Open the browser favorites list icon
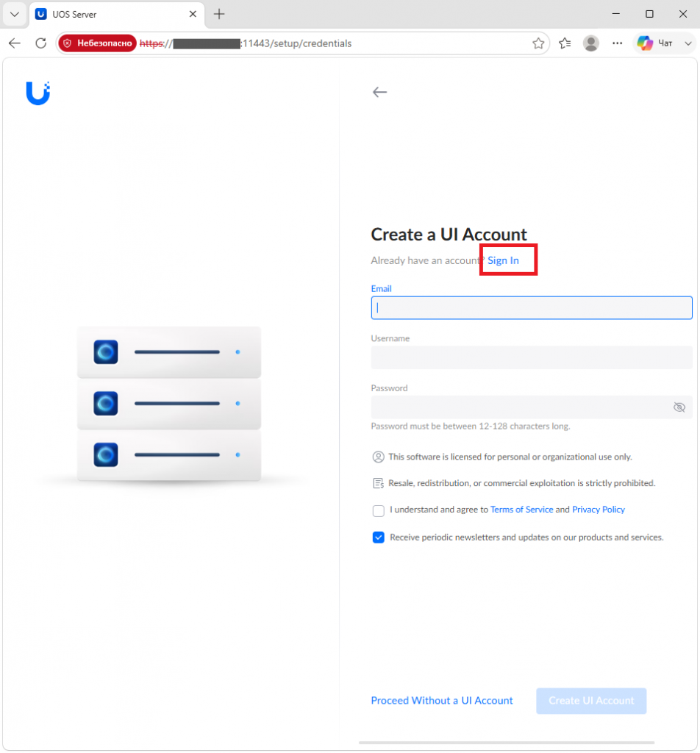The image size is (700, 753). click(x=565, y=43)
